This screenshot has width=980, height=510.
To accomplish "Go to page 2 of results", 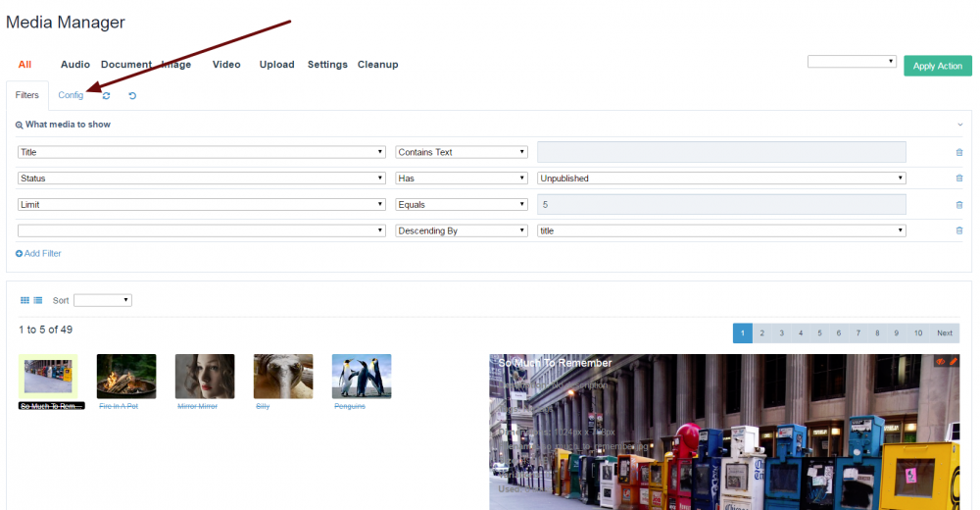I will [761, 332].
